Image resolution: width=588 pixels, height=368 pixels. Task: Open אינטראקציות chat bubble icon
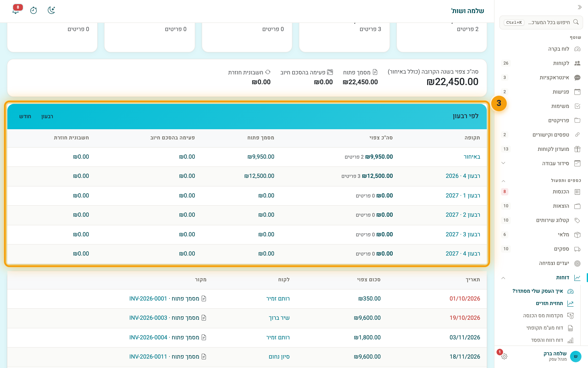coord(577,78)
